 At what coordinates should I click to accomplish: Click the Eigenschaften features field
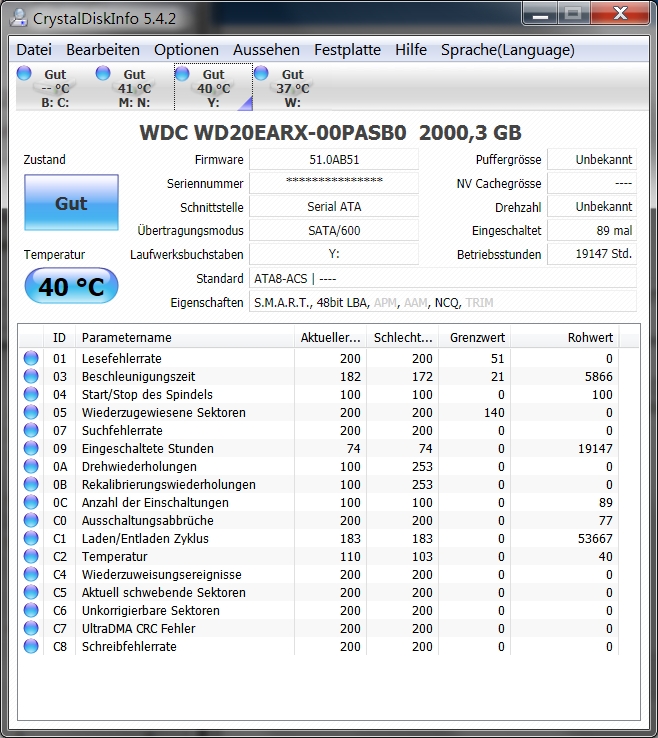pyautogui.click(x=442, y=302)
